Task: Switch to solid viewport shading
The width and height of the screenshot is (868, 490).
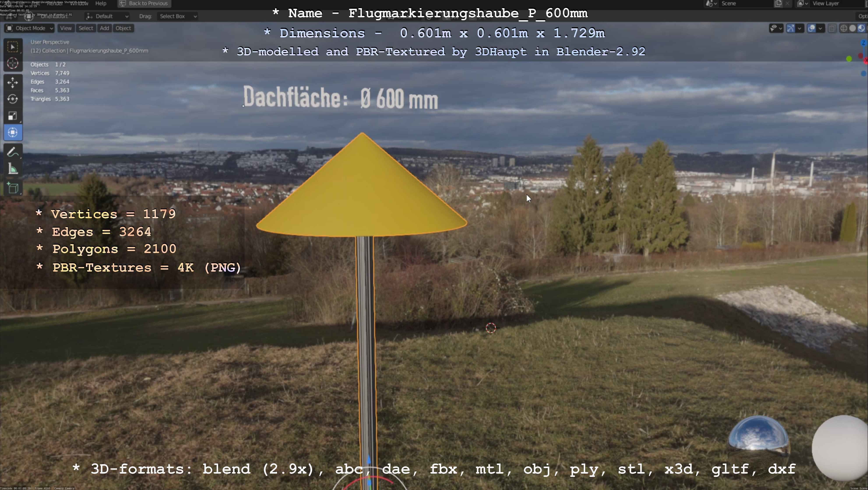Action: pyautogui.click(x=852, y=28)
